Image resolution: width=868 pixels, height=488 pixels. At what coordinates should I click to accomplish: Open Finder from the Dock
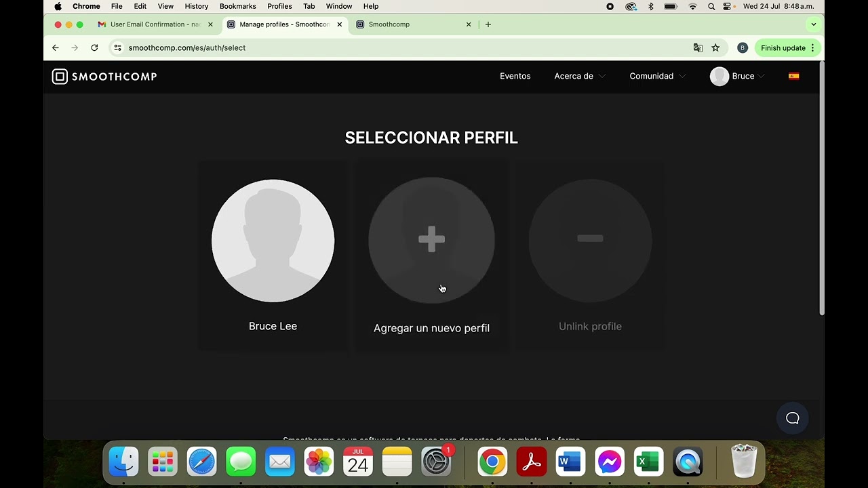coord(124,462)
